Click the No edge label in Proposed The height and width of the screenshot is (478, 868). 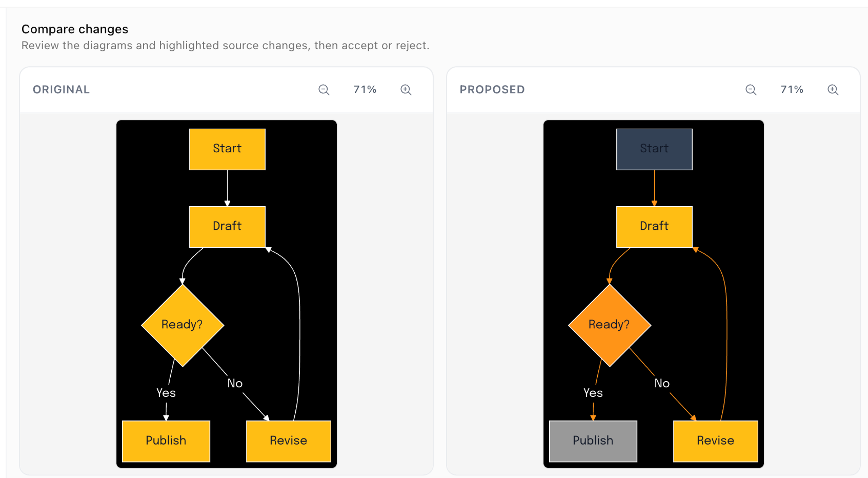tap(662, 383)
